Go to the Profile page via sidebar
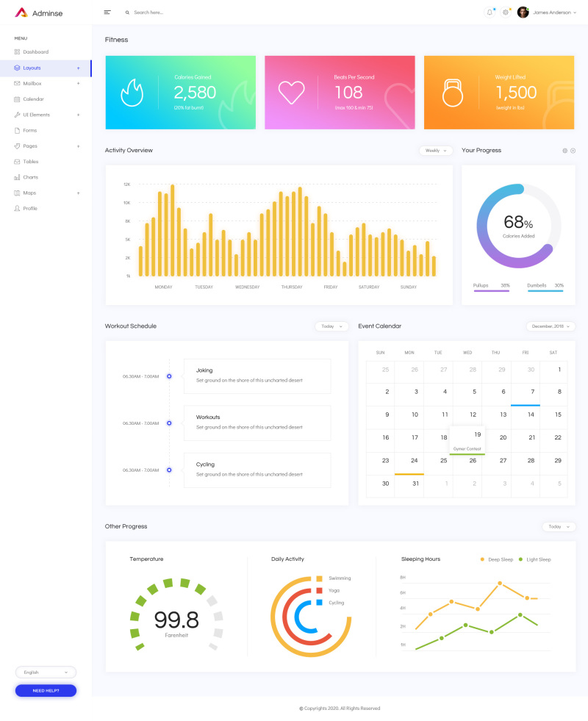This screenshot has height=721, width=588. (x=31, y=208)
